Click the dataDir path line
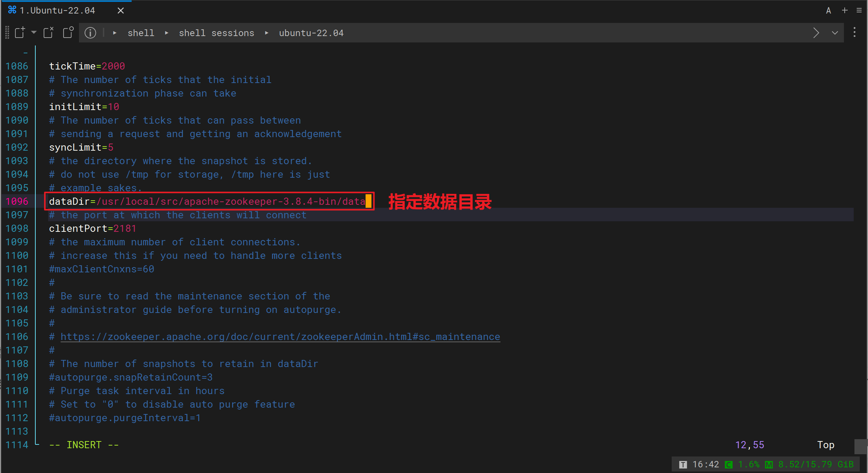The width and height of the screenshot is (868, 473). (x=207, y=201)
